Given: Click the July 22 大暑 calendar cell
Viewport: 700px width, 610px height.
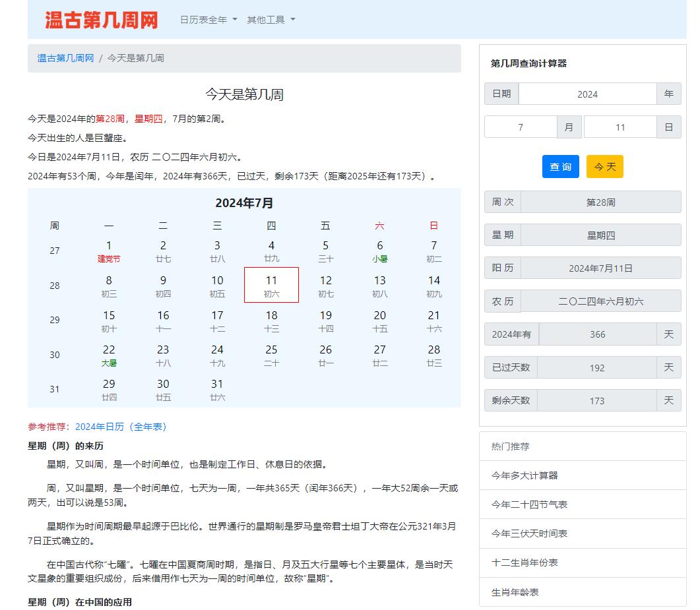Looking at the screenshot, I should point(109,355).
